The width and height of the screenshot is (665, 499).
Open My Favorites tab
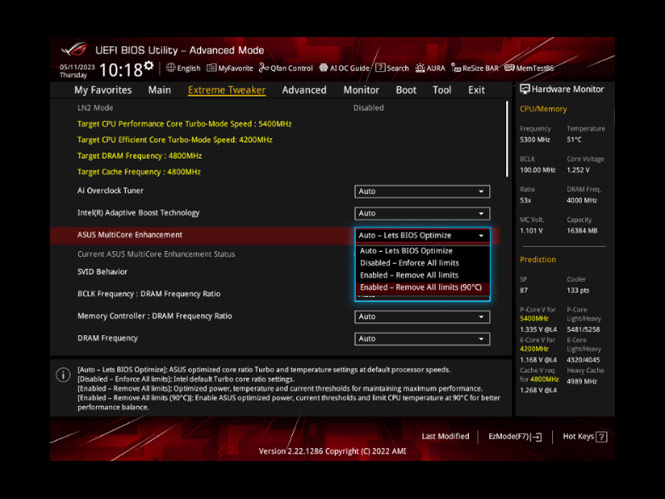(103, 90)
